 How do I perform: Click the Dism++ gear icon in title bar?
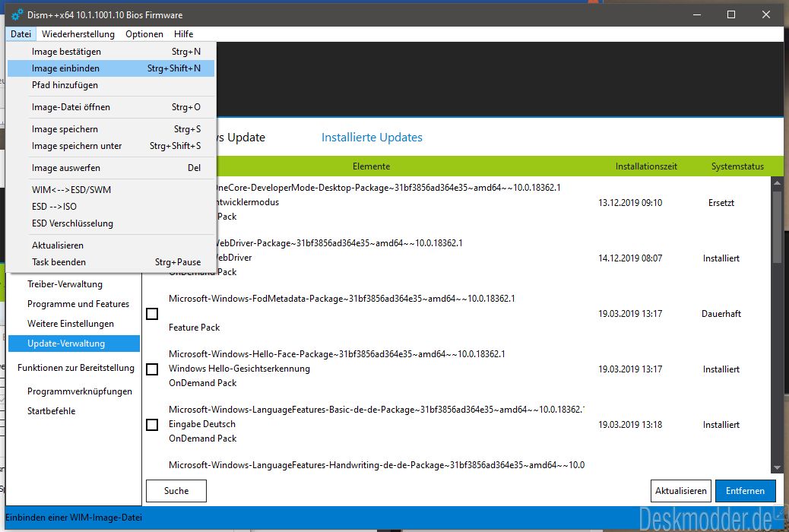point(17,14)
